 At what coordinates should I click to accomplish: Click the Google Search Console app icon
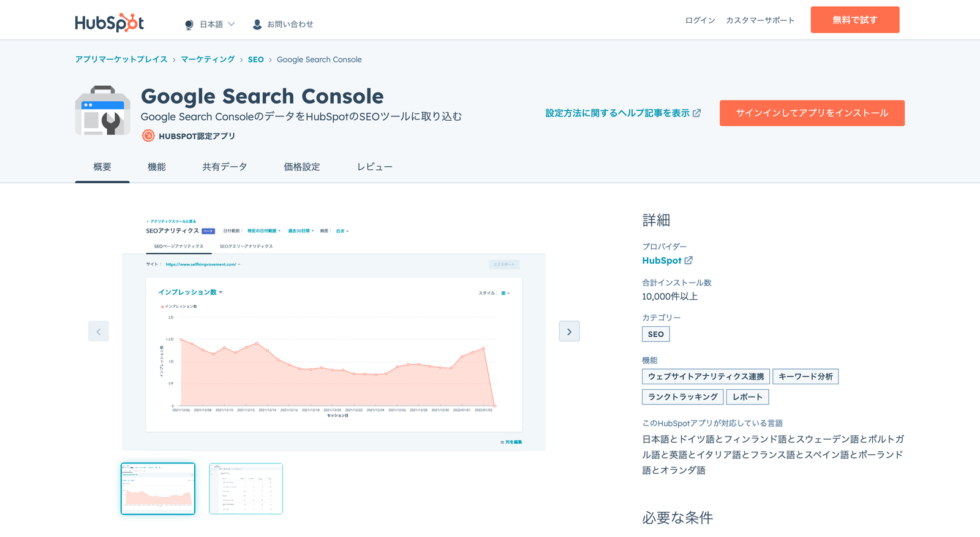[x=103, y=110]
